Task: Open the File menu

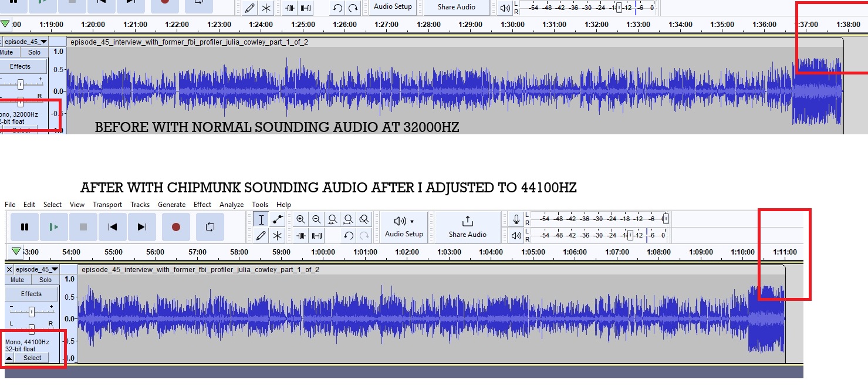Action: (10, 205)
